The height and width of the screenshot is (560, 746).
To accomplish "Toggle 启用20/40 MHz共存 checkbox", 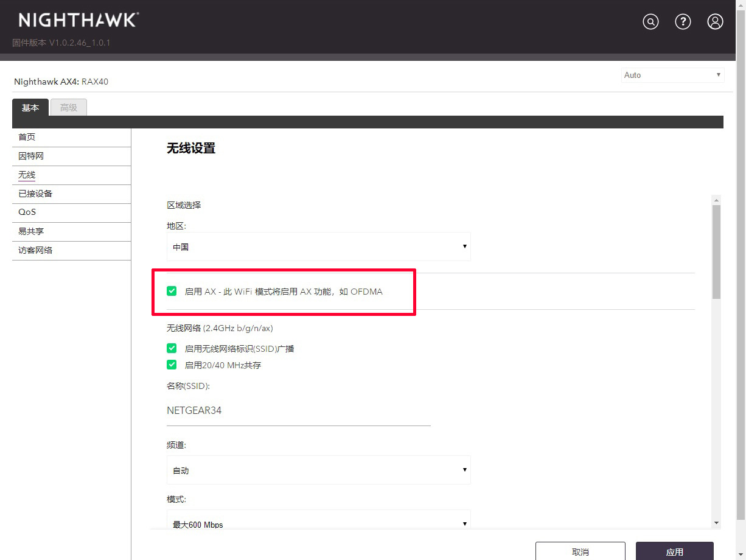I will [x=172, y=365].
